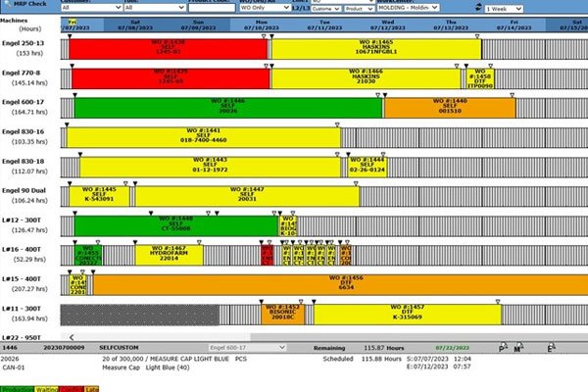588x392 pixels.
Task: Click the black marker above WO 1465 HASKINS
Action: (x=273, y=34)
